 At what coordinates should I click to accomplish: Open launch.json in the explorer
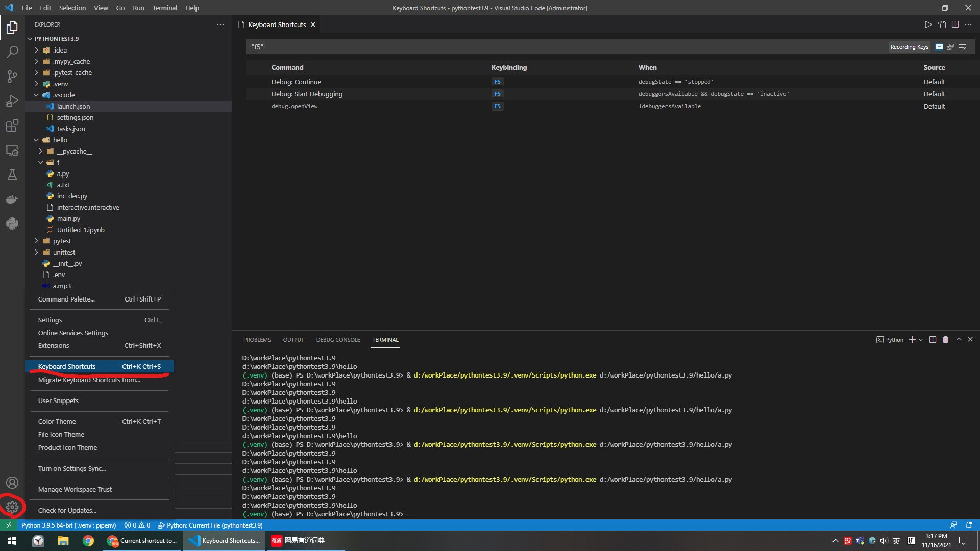click(129, 106)
